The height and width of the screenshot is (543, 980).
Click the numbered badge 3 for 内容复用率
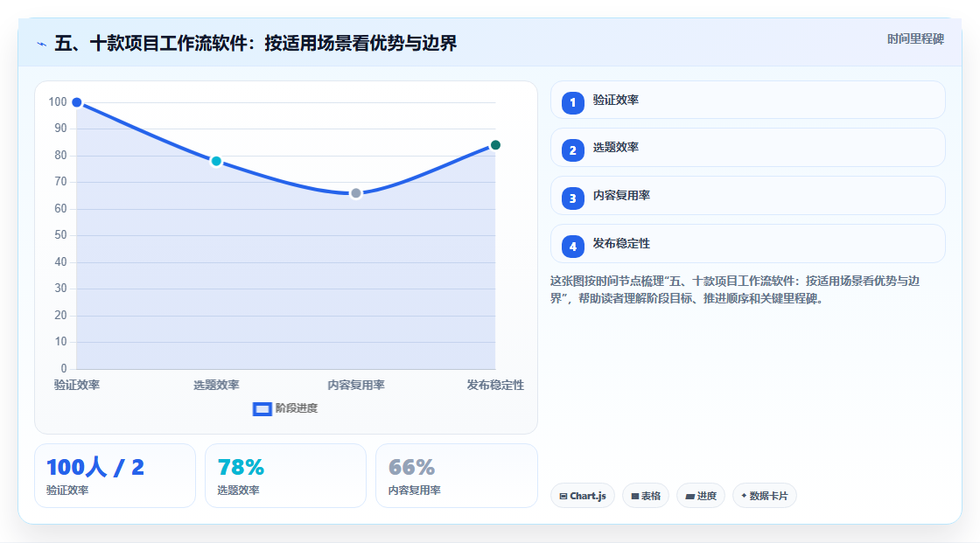click(x=572, y=198)
